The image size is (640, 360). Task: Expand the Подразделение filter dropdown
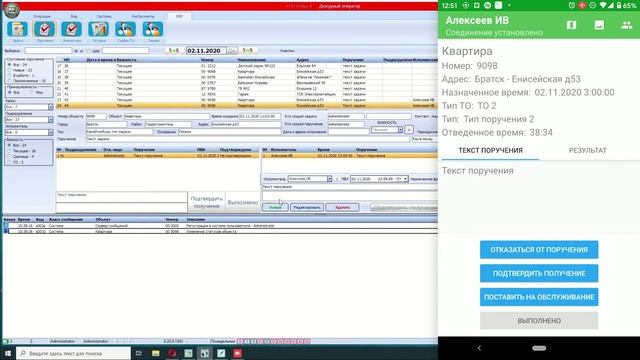click(51, 120)
